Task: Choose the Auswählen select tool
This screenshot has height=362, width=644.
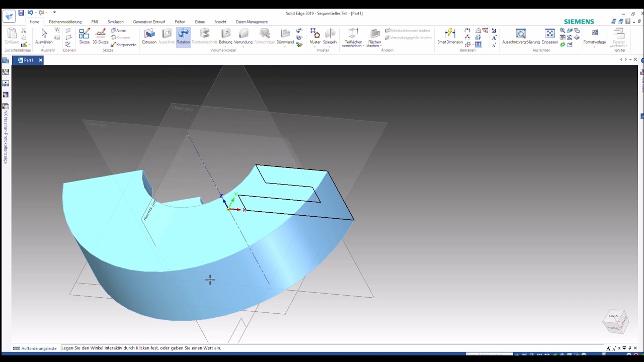Action: coord(44,36)
